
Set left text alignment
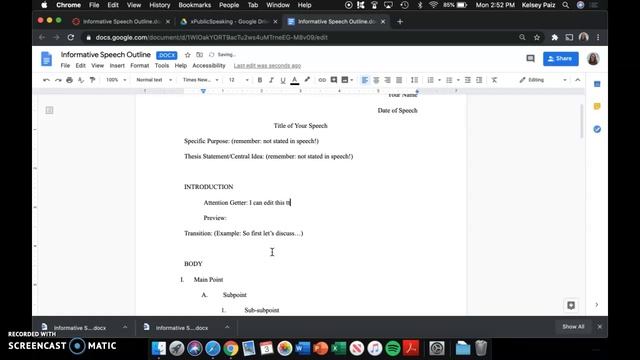[x=364, y=80]
